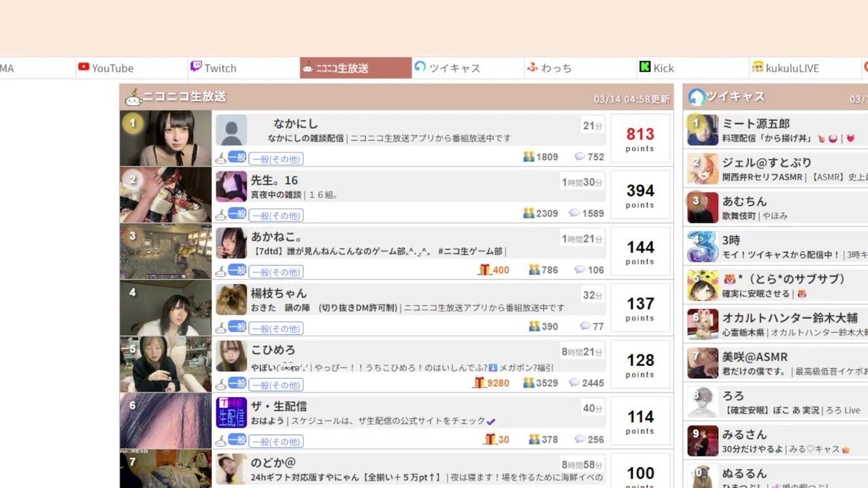Click the 394 points score box
The height and width of the screenshot is (488, 868).
pos(640,195)
